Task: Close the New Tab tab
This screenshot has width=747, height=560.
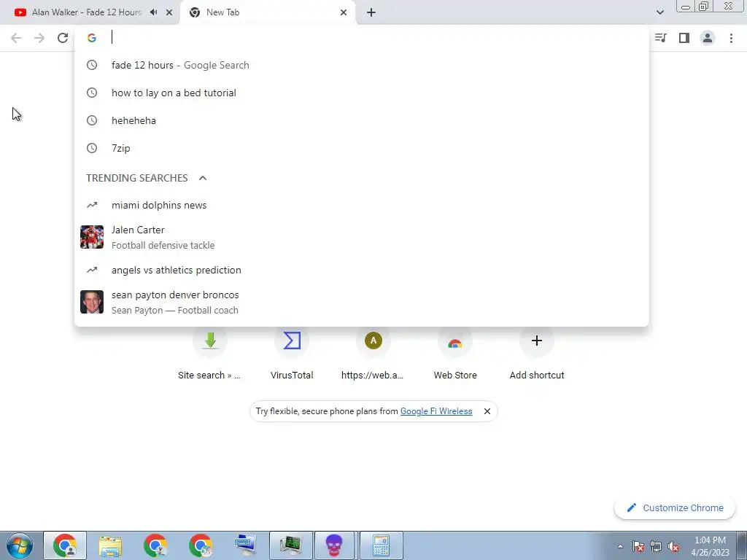Action: 344,12
